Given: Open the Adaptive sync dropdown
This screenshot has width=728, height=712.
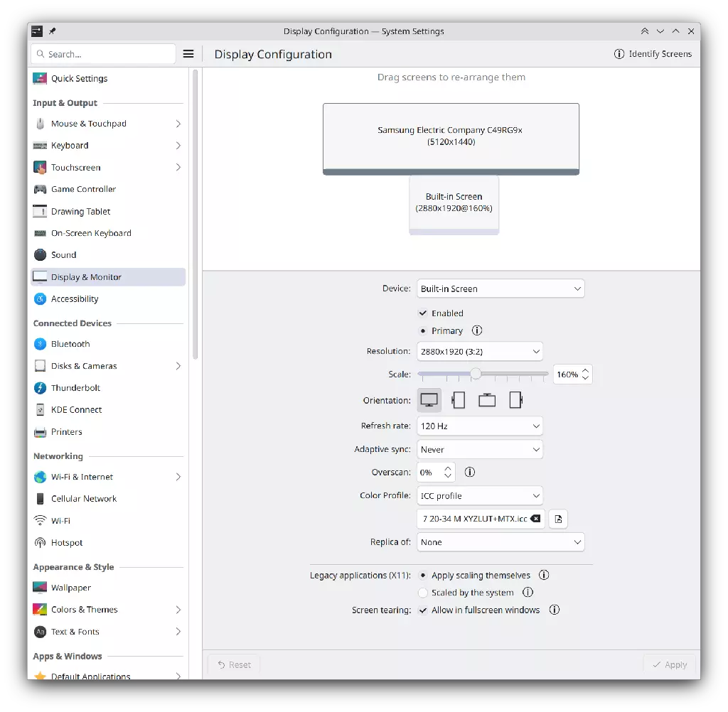Looking at the screenshot, I should pos(480,449).
